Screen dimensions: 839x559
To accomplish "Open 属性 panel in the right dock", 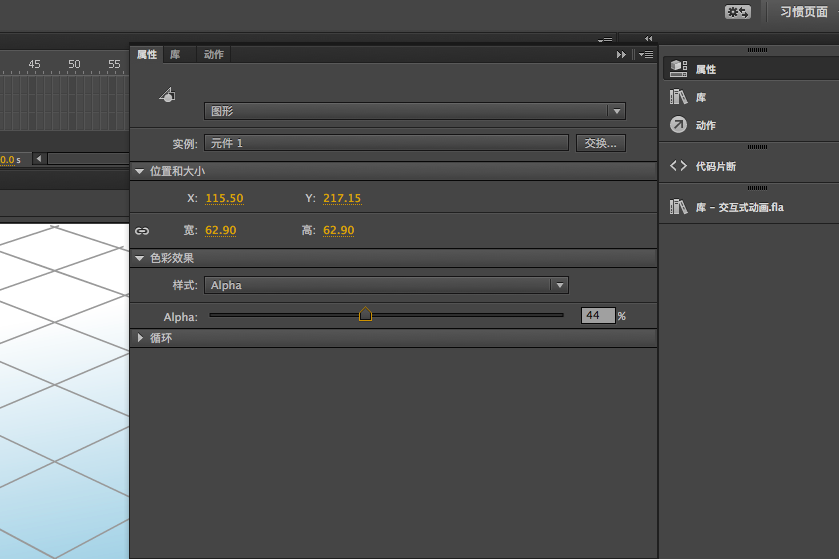I will tap(751, 69).
